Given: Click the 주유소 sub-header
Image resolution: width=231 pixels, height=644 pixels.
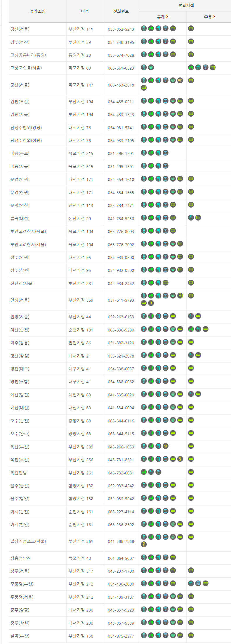Looking at the screenshot, I should coord(210,17).
